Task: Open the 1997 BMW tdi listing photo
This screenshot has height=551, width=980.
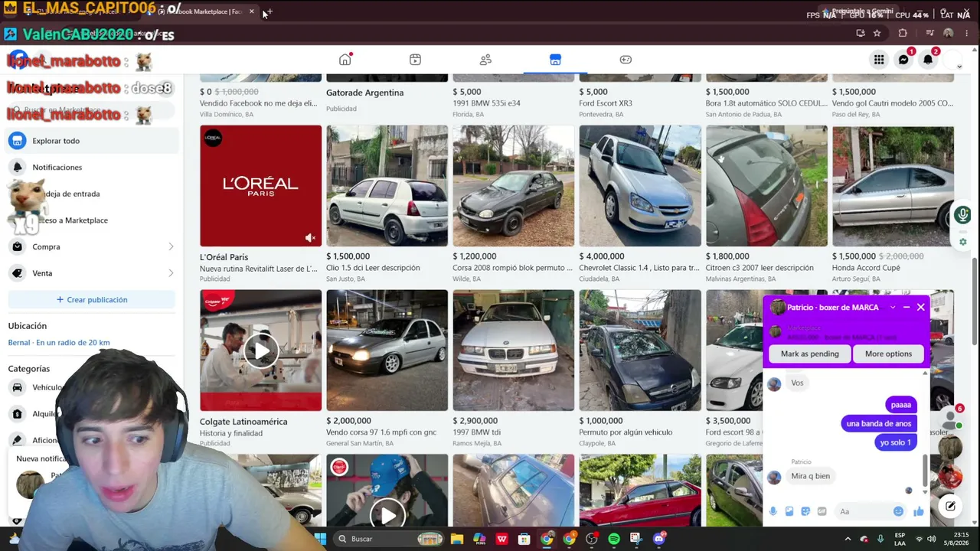Action: click(x=514, y=350)
